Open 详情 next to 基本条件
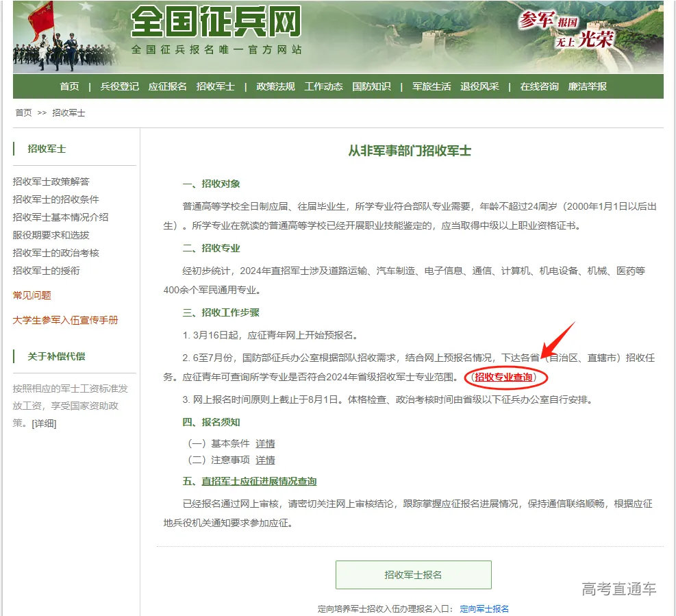This screenshot has height=616, width=676. pyautogui.click(x=266, y=444)
